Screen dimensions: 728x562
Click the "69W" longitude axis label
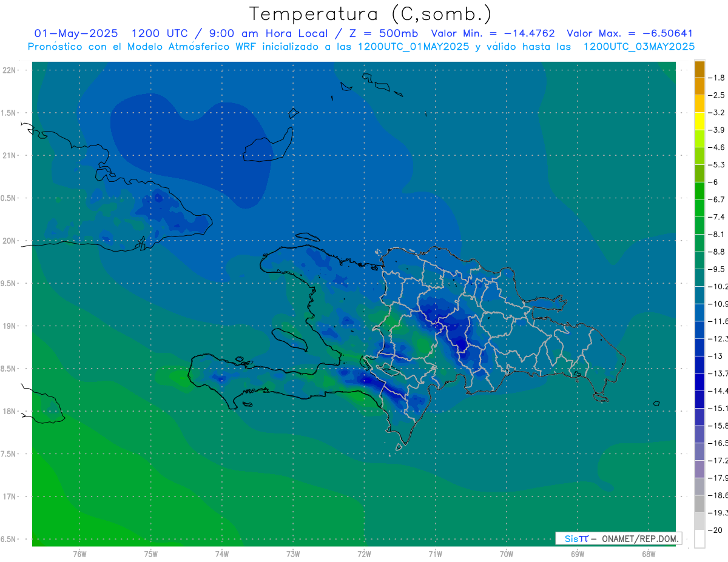point(578,554)
